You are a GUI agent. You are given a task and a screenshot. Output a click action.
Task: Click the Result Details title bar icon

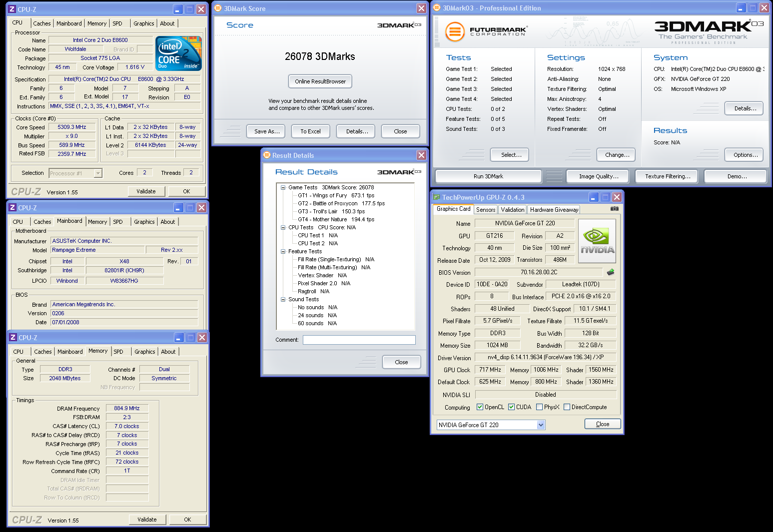coord(266,155)
